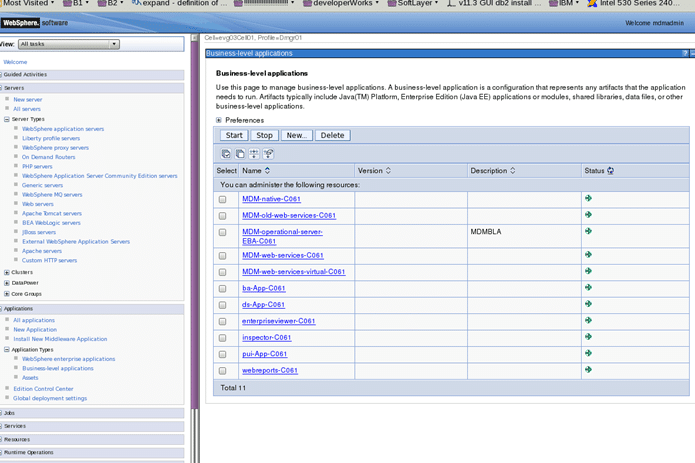695x463 pixels.
Task: Open the IBM bookmarks folder
Action: [564, 3]
